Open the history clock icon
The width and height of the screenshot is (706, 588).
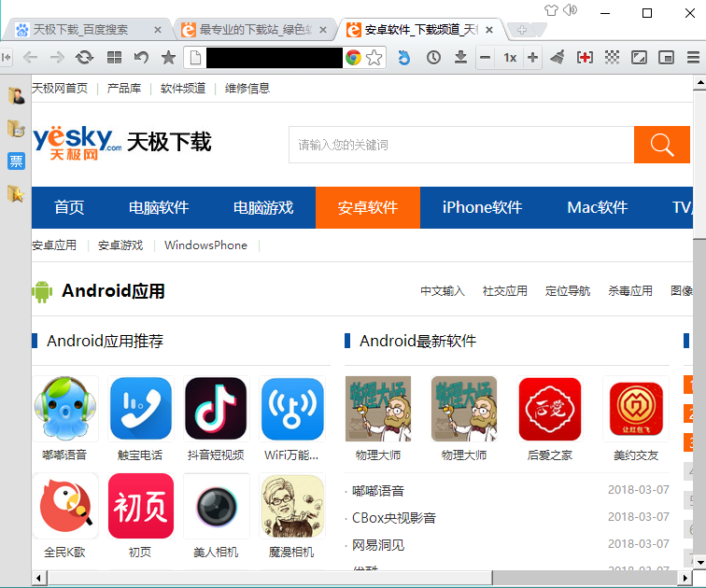click(x=433, y=58)
